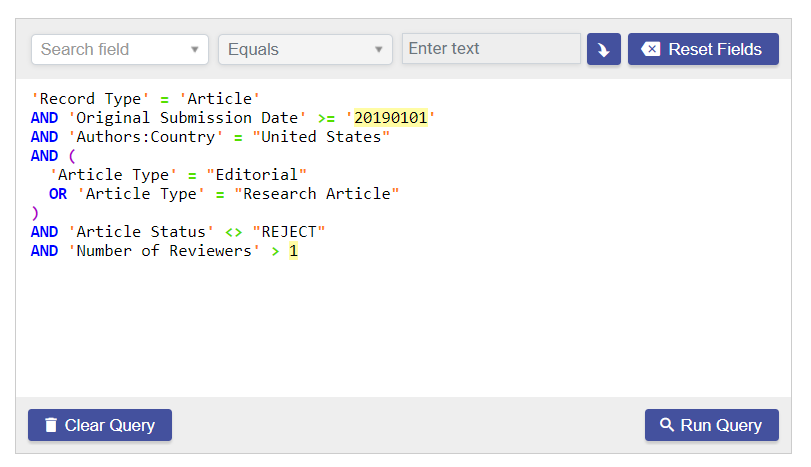Click the closing parenthesis in the query

35,213
